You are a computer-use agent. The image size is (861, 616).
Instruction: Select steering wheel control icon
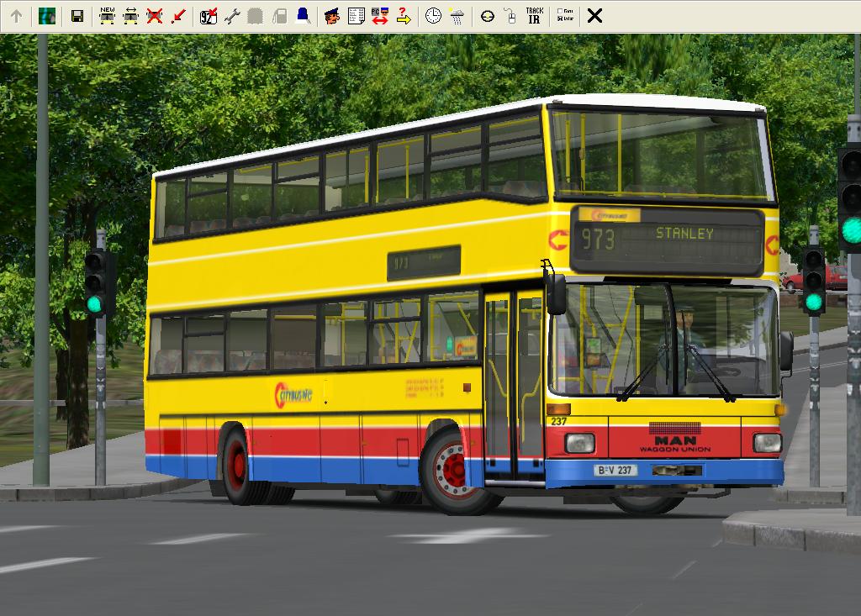coord(487,16)
